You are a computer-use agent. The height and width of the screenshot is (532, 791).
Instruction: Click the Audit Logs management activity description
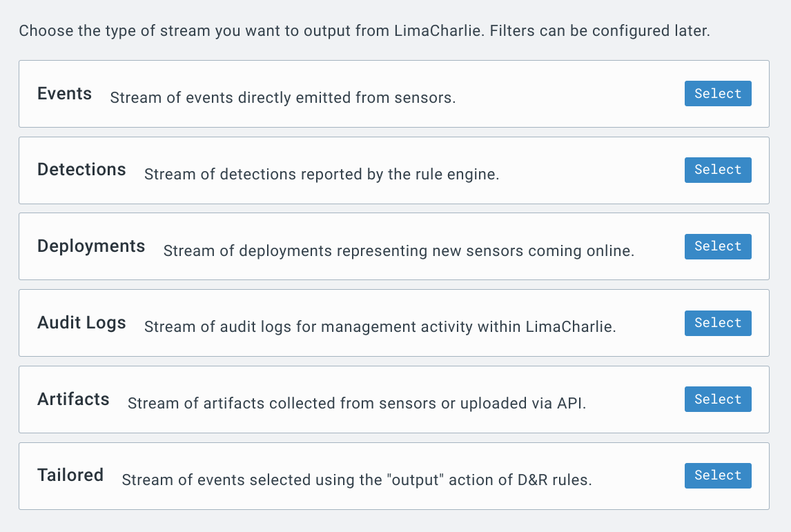[380, 327]
